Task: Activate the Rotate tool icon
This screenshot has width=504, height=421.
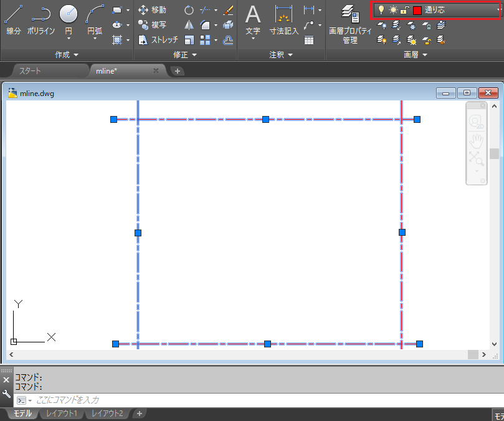Action: click(189, 11)
